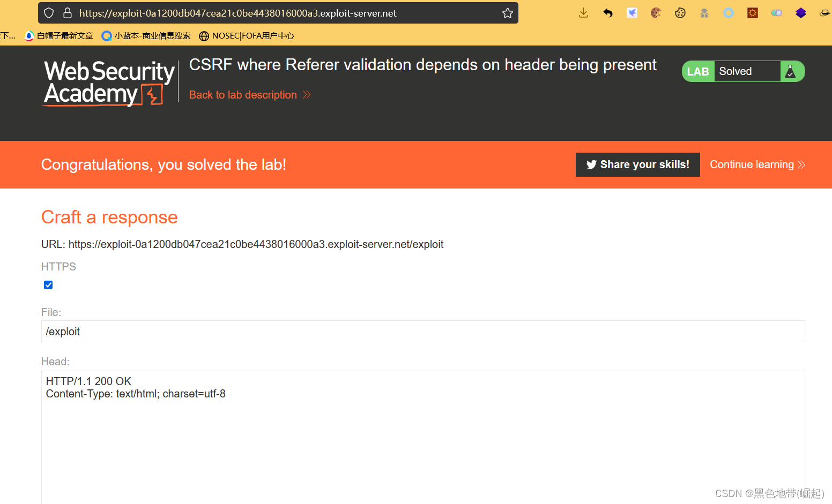The height and width of the screenshot is (504, 832).
Task: Open the 白帽子最新文章 bookmark
Action: point(60,36)
